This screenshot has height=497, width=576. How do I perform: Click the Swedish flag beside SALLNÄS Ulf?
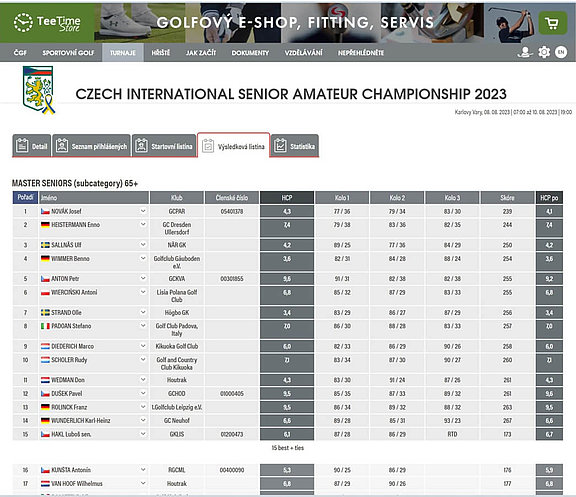point(45,245)
